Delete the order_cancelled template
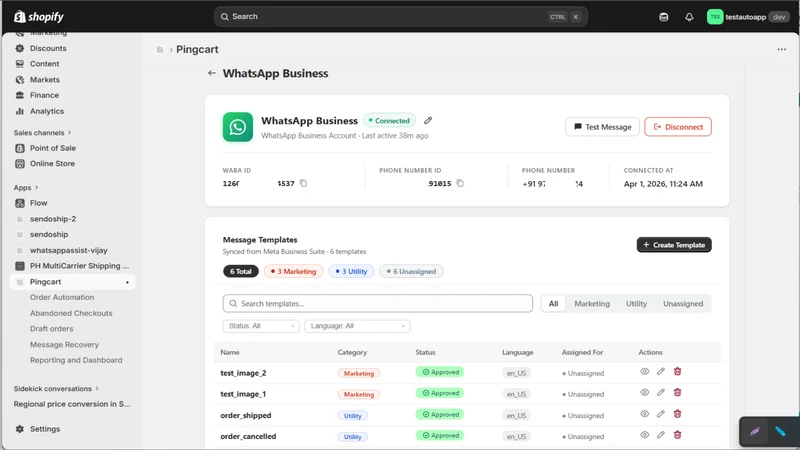 pyautogui.click(x=677, y=435)
